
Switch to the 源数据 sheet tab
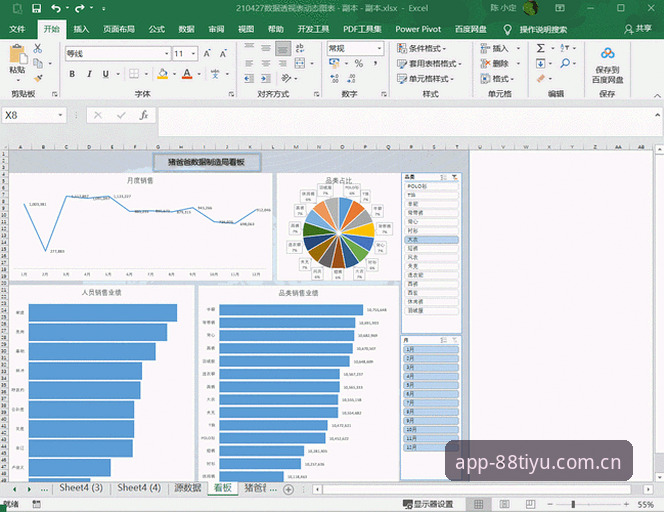[188, 488]
